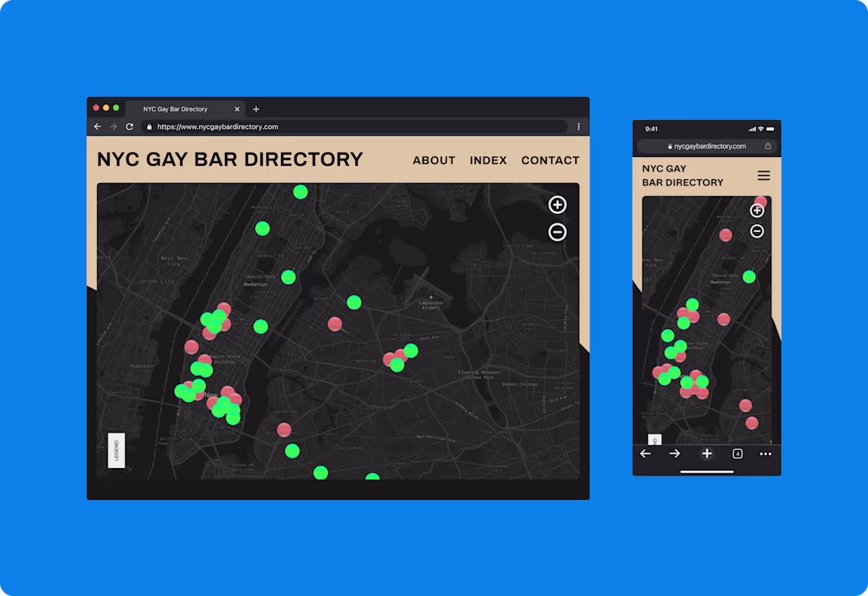Click the NYC GAY BAR DIRECTORY logo
Screen dimensions: 868x596
tap(230, 159)
